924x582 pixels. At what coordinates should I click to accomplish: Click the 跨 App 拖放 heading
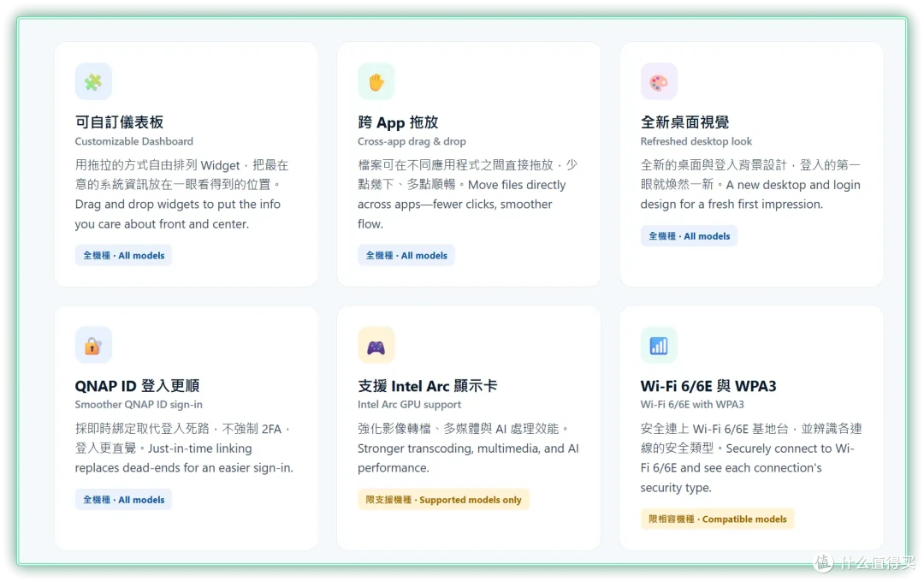pyautogui.click(x=398, y=122)
